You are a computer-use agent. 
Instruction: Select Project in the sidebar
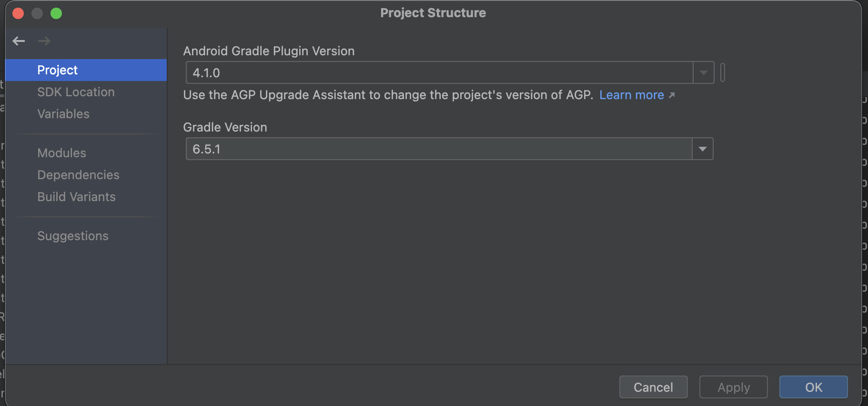click(x=58, y=70)
